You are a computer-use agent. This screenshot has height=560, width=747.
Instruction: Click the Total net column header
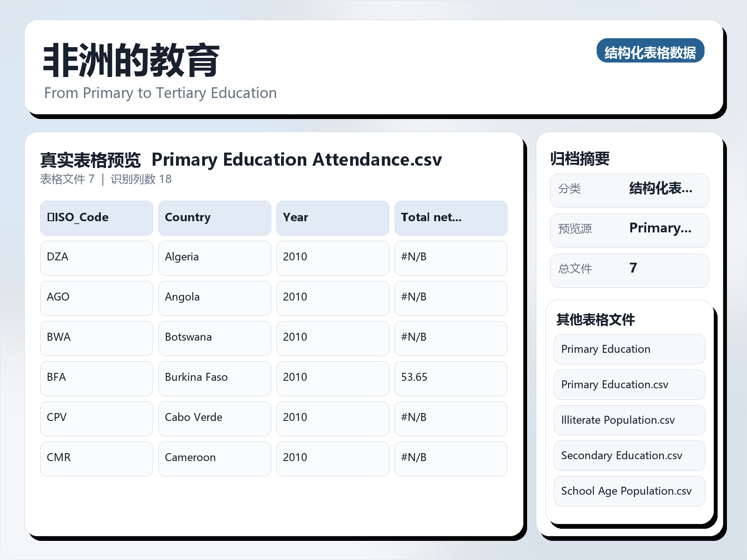(x=451, y=217)
